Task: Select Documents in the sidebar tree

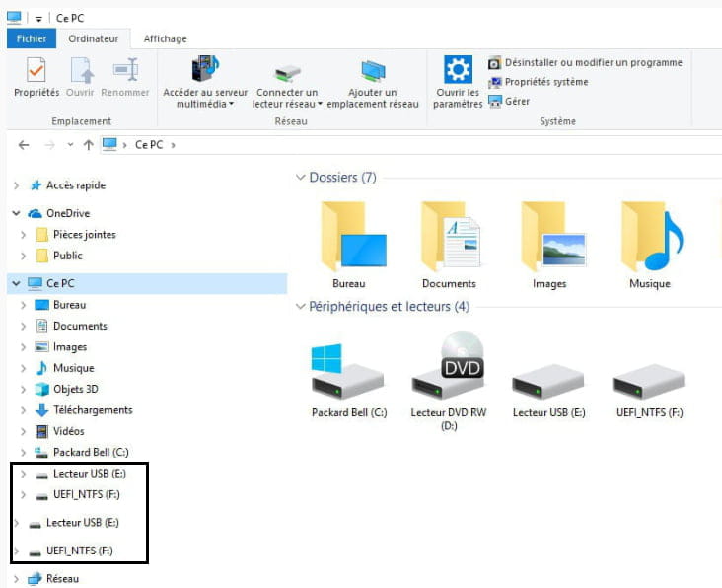Action: coord(80,326)
